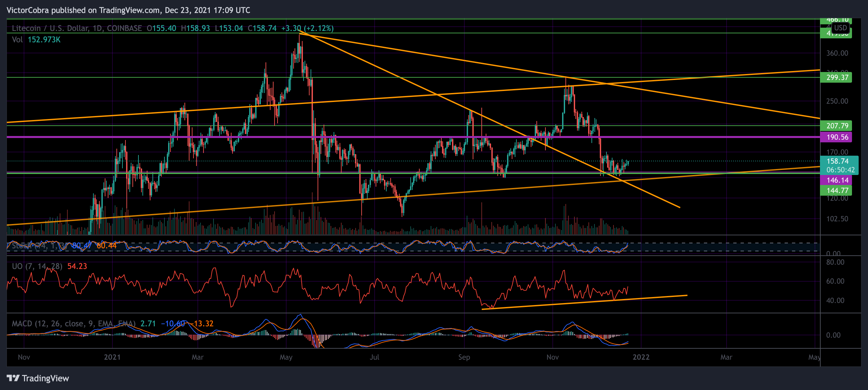868x390 pixels.
Task: Click the 360.00 price axis tick
Action: point(837,53)
